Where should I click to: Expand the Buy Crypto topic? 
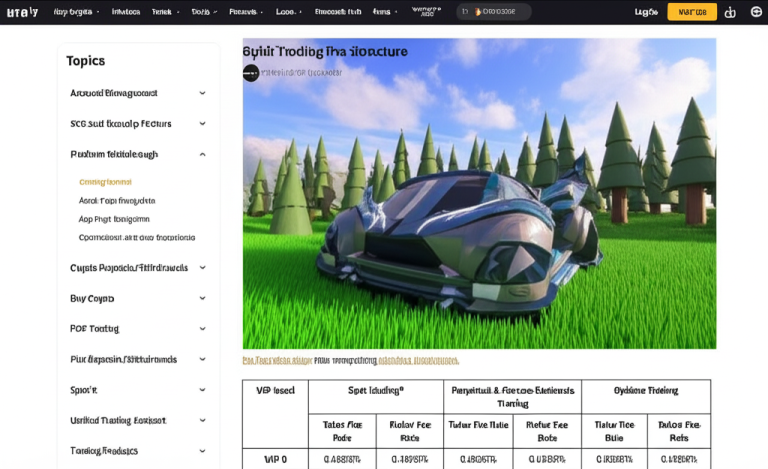(202, 298)
